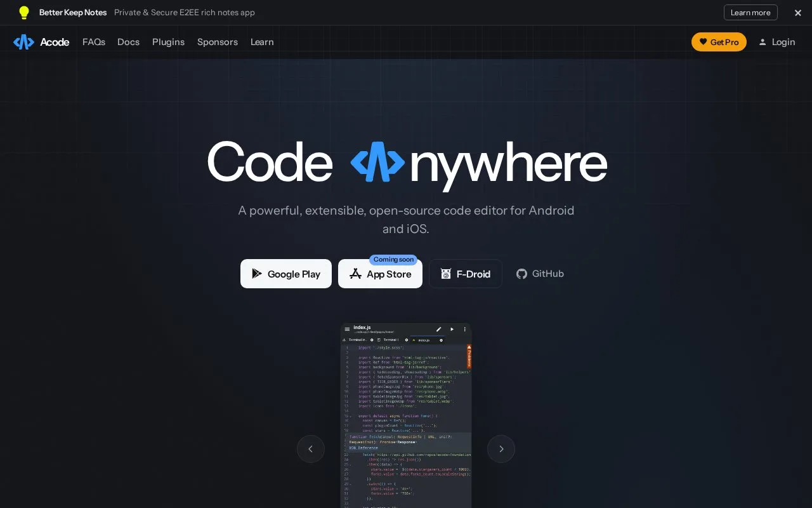The width and height of the screenshot is (812, 508).
Task: Click the Coming soon badge
Action: pyautogui.click(x=393, y=260)
